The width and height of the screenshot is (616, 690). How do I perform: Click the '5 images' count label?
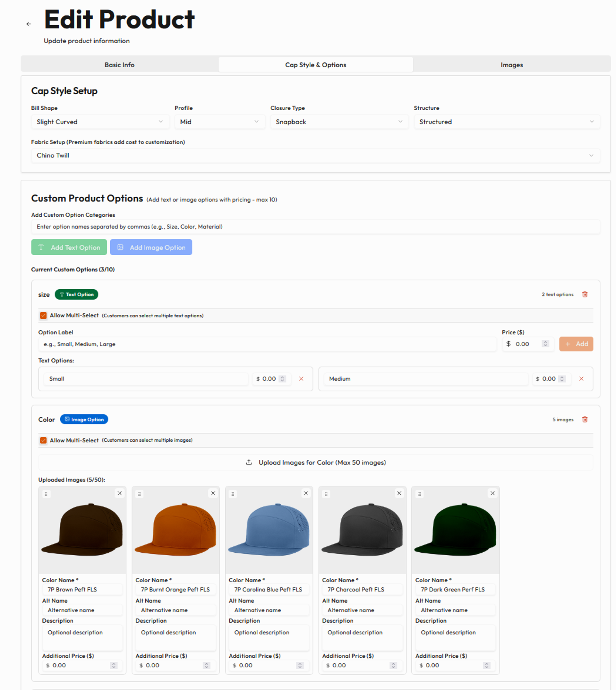point(563,420)
